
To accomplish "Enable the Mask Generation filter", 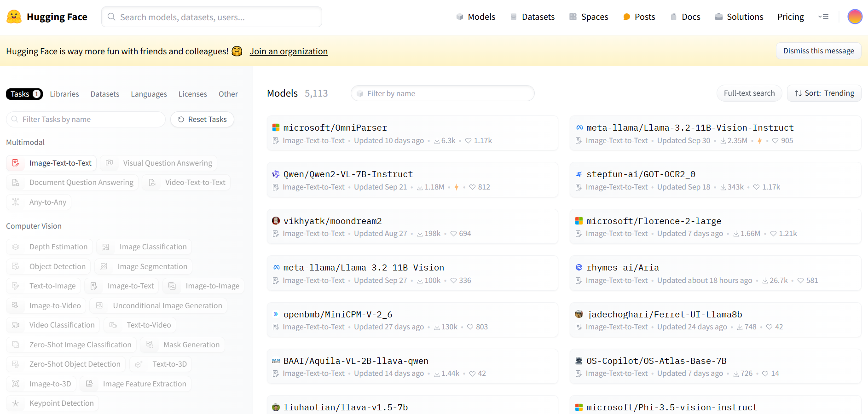I will (x=182, y=345).
